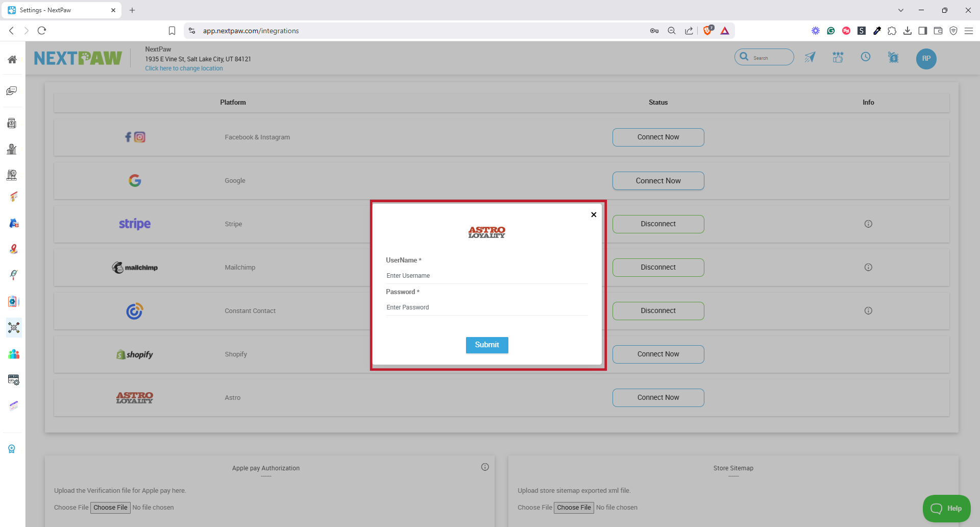Screen dimensions: 980x527
Task: Open a new browser tab
Action: point(132,10)
